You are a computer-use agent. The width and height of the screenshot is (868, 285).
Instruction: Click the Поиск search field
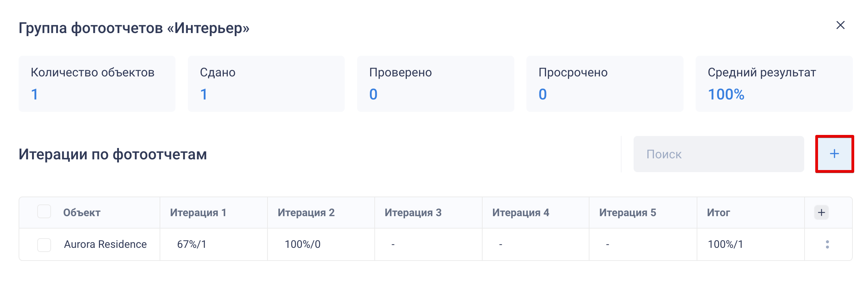point(718,154)
